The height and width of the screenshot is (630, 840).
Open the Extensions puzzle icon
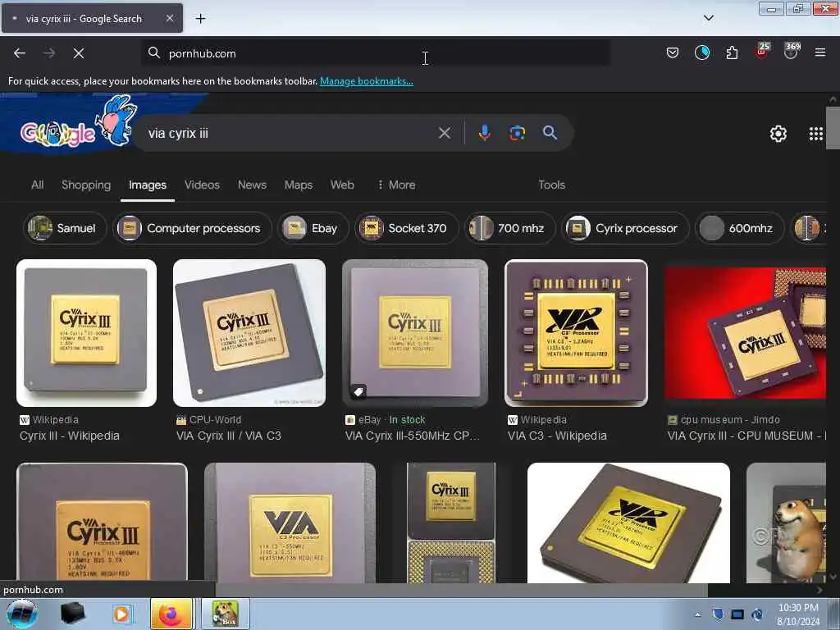point(732,52)
